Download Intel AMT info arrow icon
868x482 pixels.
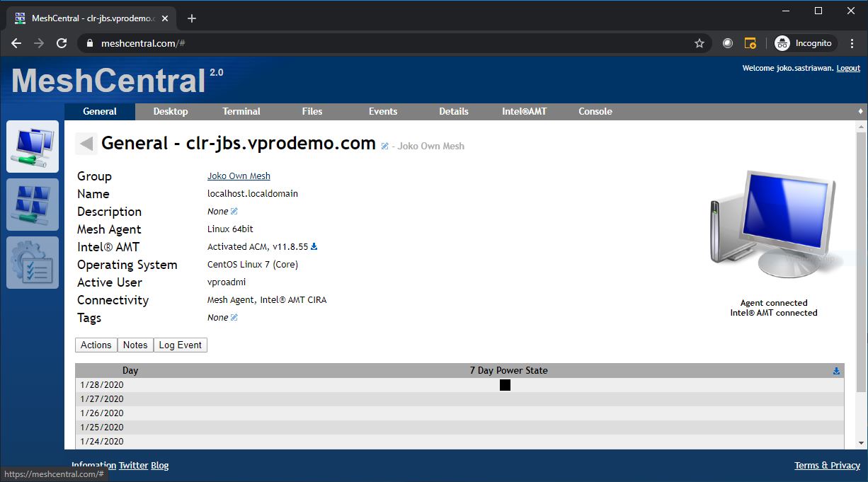[x=314, y=246]
